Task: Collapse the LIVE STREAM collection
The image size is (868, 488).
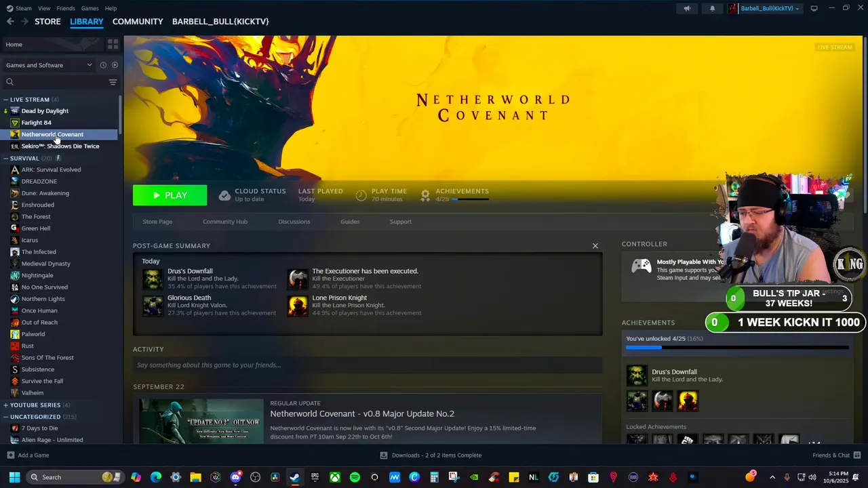Action: click(5, 100)
